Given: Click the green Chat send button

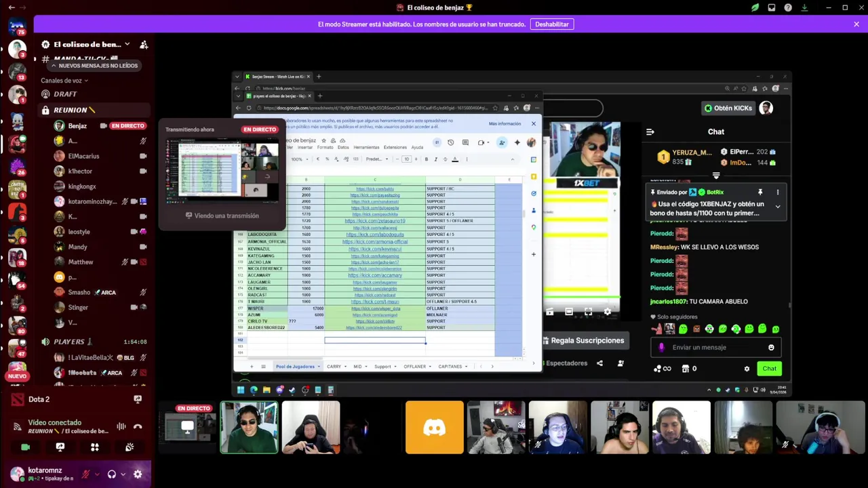Looking at the screenshot, I should tap(770, 369).
